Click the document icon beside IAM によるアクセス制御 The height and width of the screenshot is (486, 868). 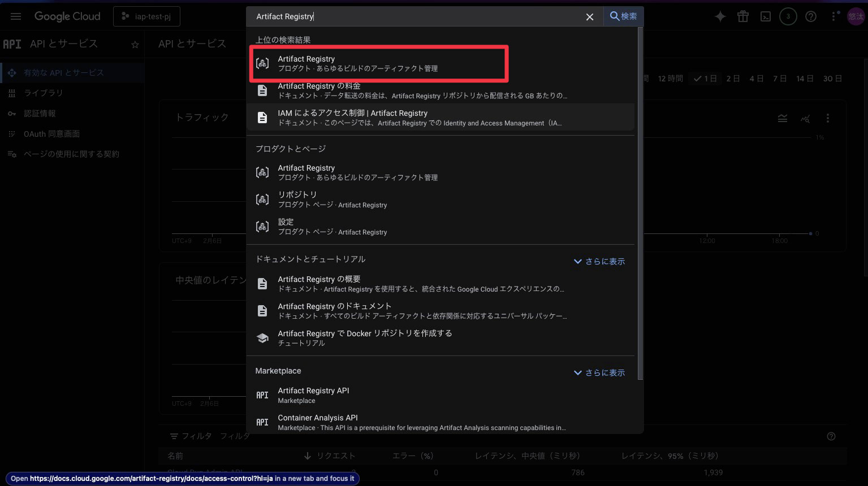click(x=262, y=118)
